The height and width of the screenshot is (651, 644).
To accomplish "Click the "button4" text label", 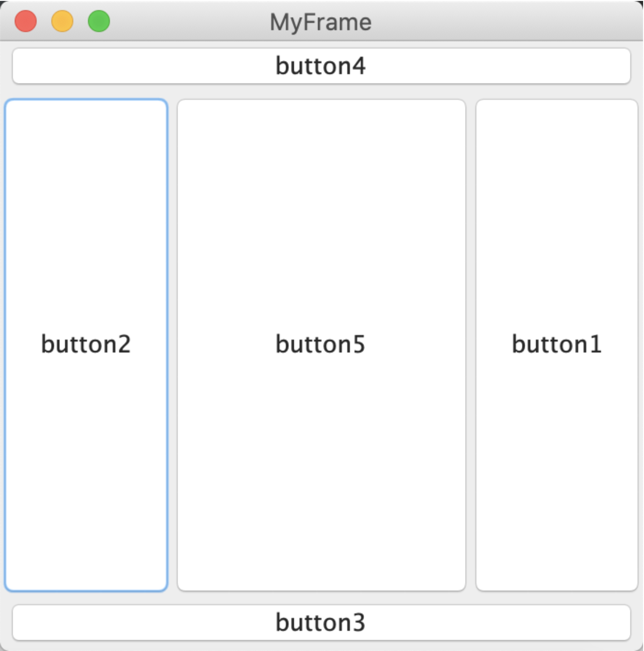I will coord(321,66).
